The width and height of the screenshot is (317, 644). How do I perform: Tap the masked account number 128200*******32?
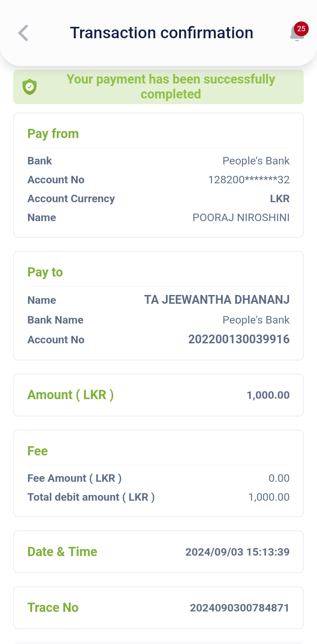pos(249,180)
